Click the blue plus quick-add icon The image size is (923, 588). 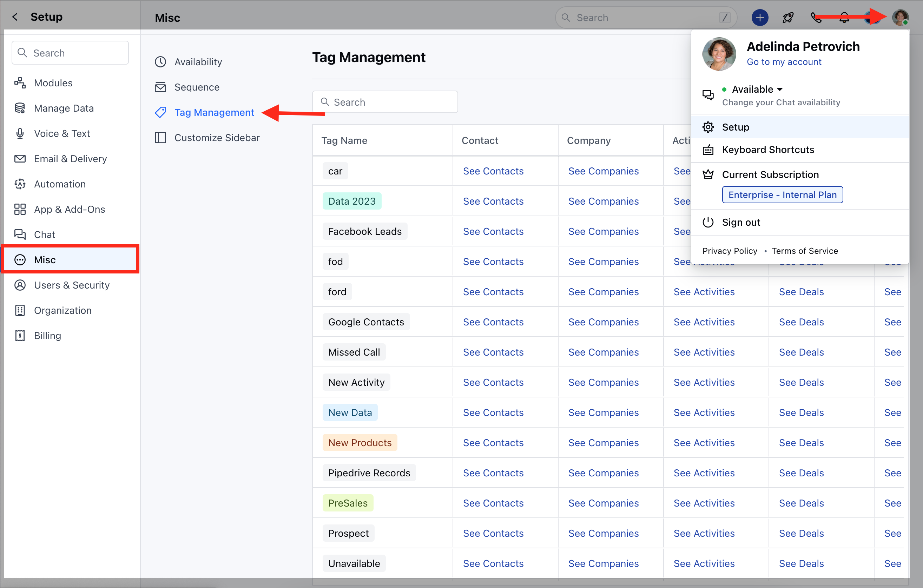[x=759, y=18]
